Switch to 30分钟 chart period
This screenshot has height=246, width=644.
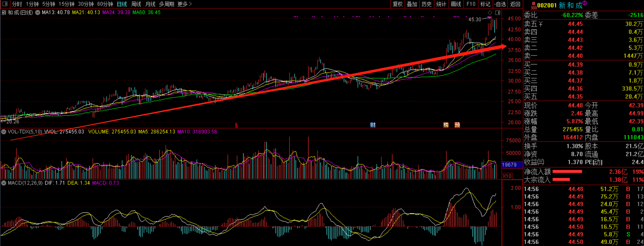coord(86,4)
